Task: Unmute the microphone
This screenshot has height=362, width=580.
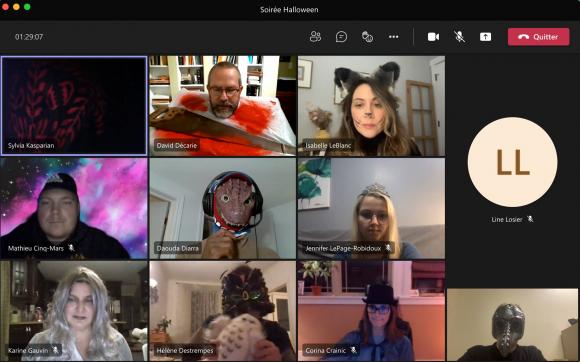Action: [x=459, y=37]
